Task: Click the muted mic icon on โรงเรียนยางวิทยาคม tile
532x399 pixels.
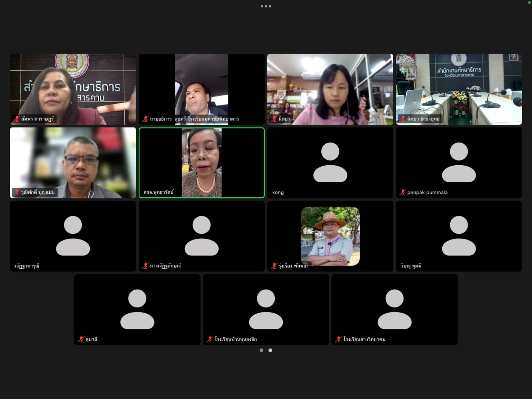Action: (x=338, y=339)
